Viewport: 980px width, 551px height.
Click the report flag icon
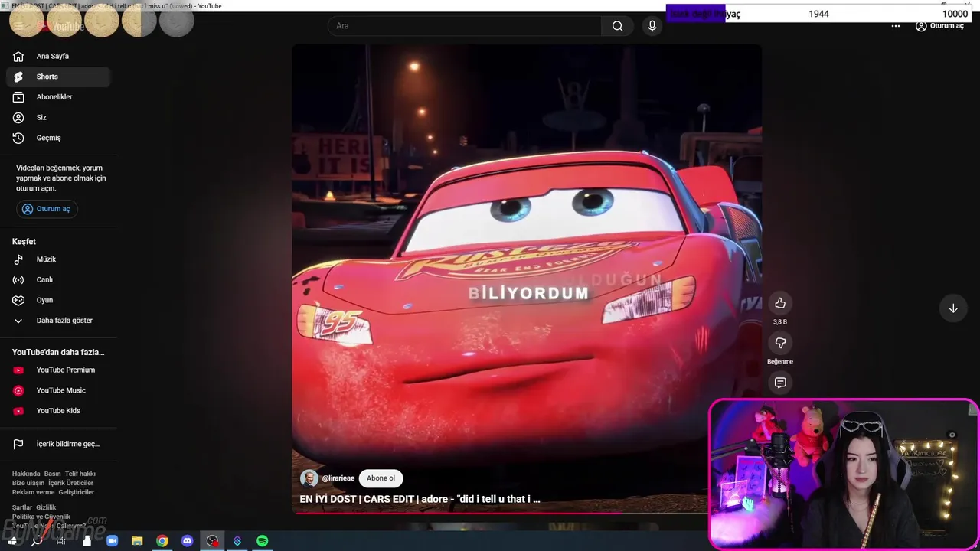point(18,444)
